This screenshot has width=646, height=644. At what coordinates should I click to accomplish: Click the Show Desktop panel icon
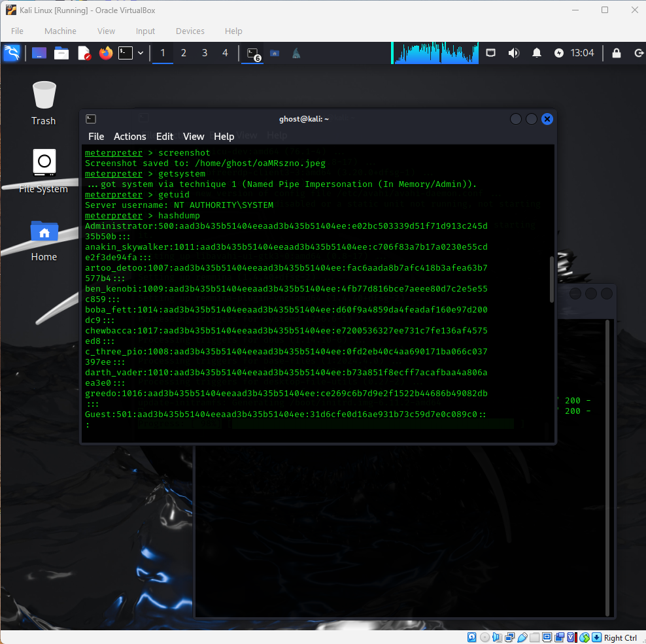[39, 53]
